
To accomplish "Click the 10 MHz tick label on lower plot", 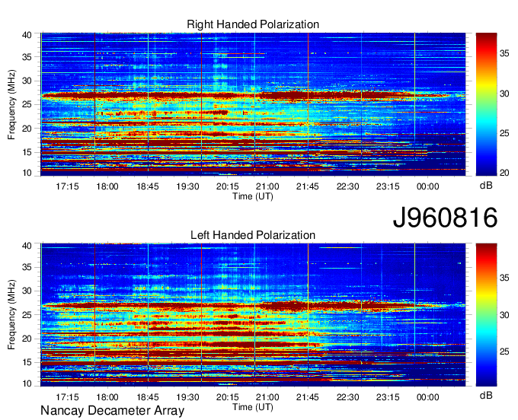I will pos(27,383).
